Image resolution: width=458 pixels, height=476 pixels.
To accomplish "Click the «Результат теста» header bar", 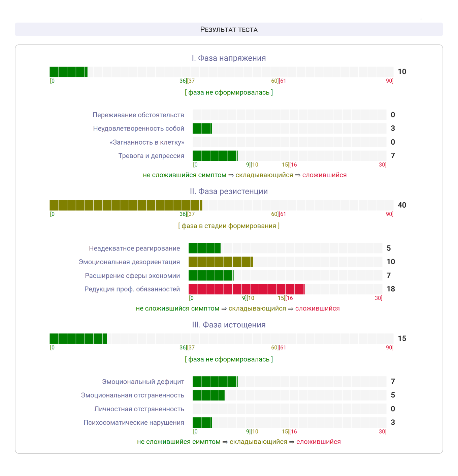I will (x=229, y=29).
